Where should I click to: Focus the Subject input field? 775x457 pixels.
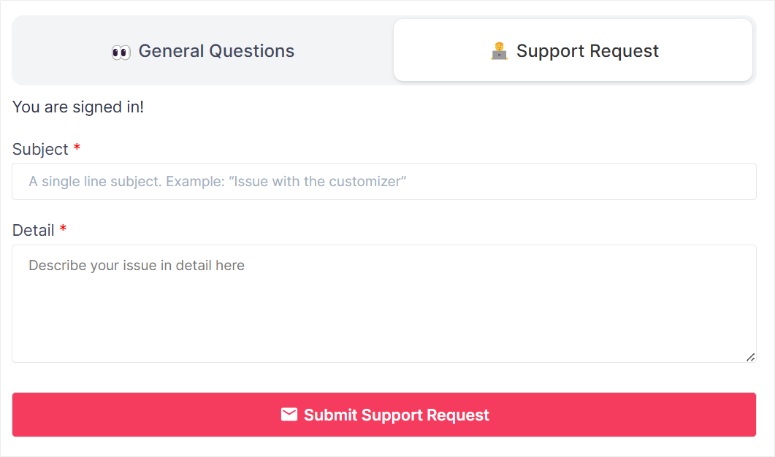coord(384,181)
